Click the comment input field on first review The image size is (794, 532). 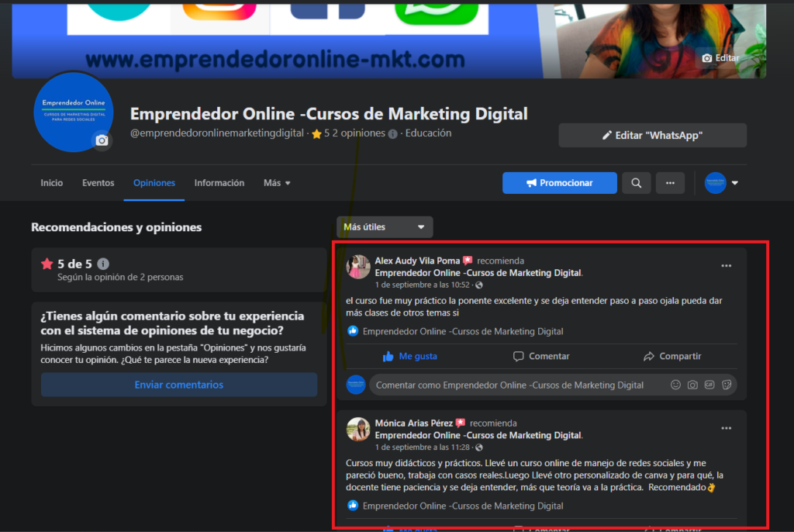tap(512, 385)
